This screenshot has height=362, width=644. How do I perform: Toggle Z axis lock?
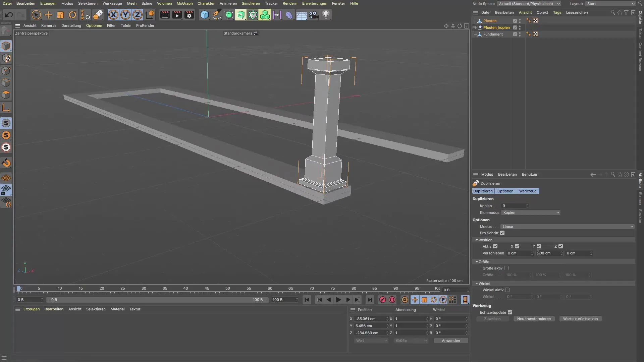[x=138, y=15]
